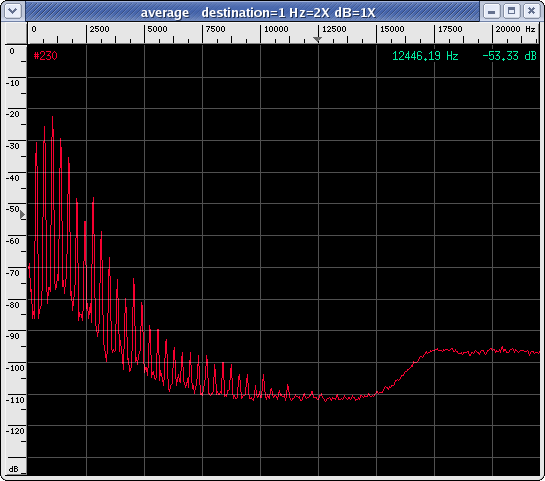Image resolution: width=545 pixels, height=481 pixels.
Task: Click the -70 label on dB ruler
Action: [x=13, y=273]
